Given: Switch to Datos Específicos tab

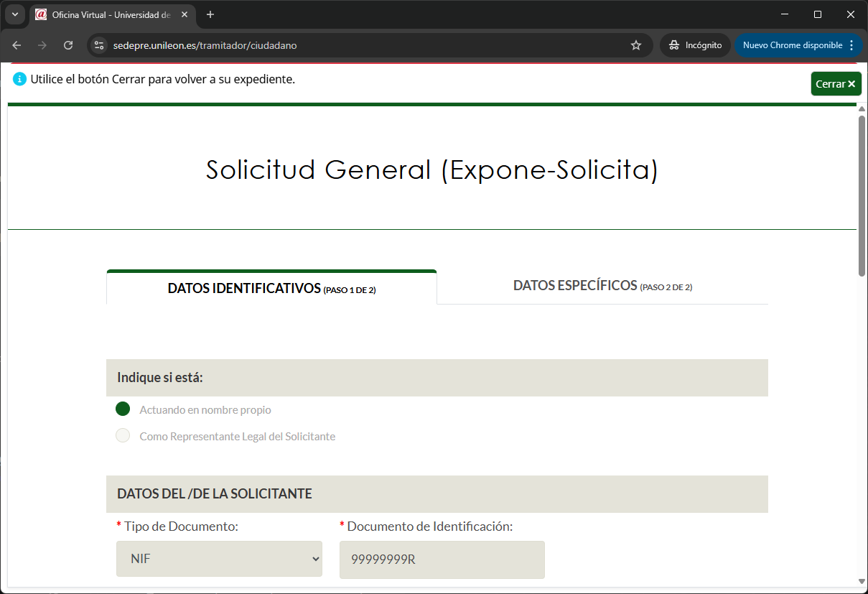Looking at the screenshot, I should [x=602, y=286].
